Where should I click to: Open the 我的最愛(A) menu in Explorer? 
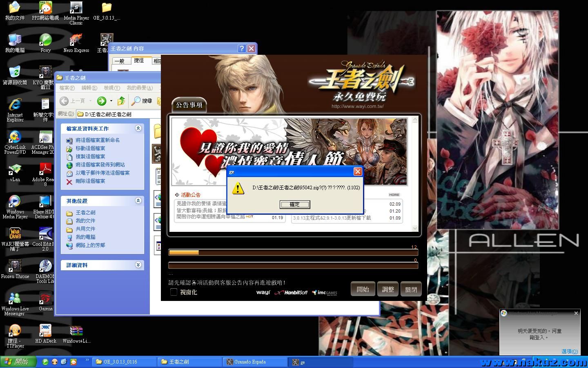tap(140, 88)
